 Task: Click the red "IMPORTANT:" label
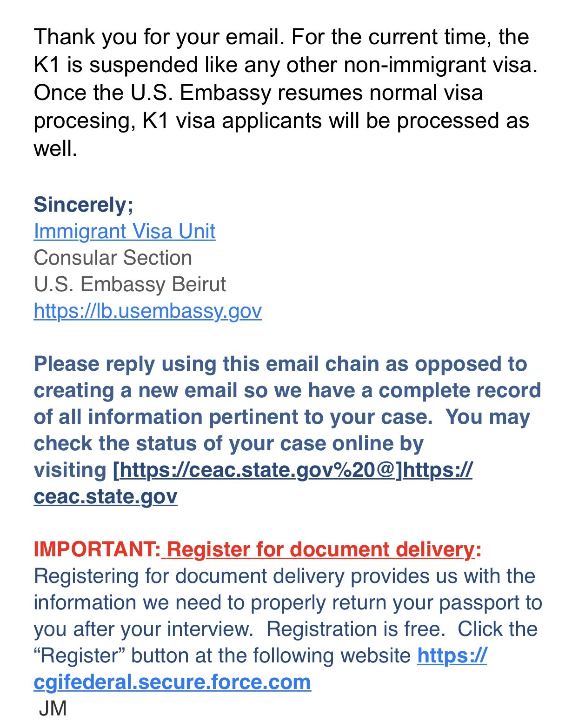[97, 549]
